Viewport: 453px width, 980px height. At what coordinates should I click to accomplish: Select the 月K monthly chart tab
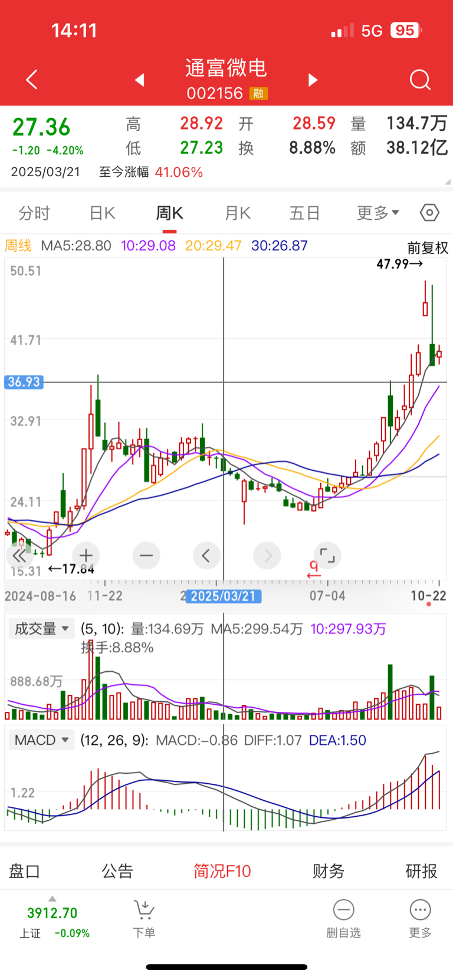238,213
